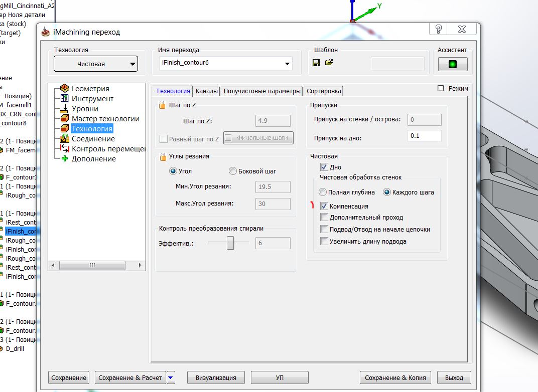Click the save template floppy icon
538x392 pixels.
tap(316, 62)
